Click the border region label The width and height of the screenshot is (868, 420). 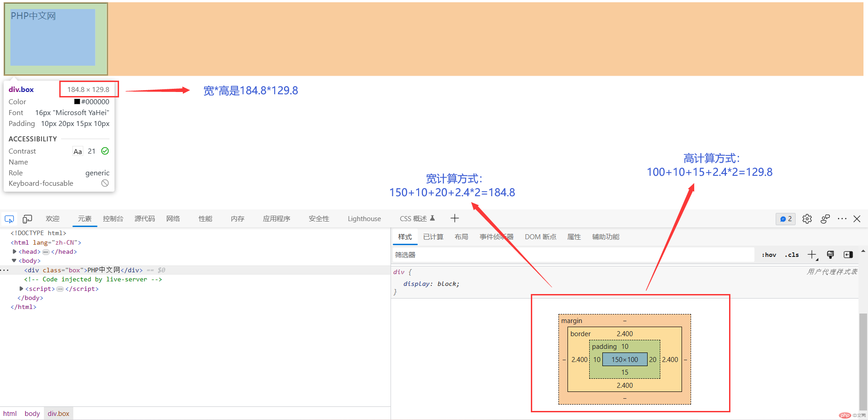(x=580, y=334)
